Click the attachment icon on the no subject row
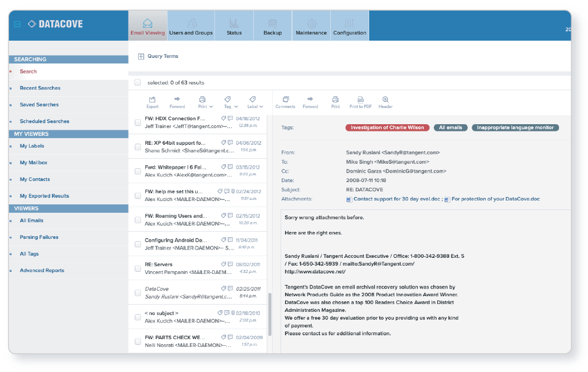The height and width of the screenshot is (372, 588). pos(233,313)
